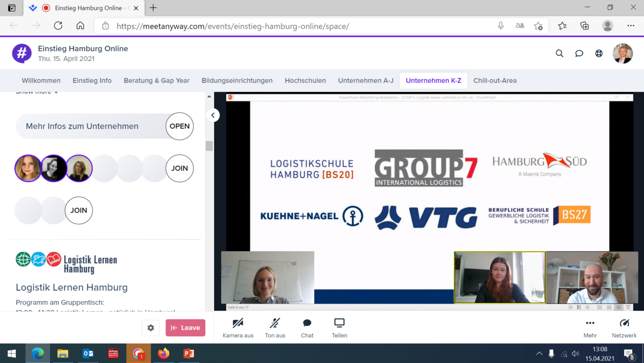Open user profile avatar in header

[x=622, y=53]
